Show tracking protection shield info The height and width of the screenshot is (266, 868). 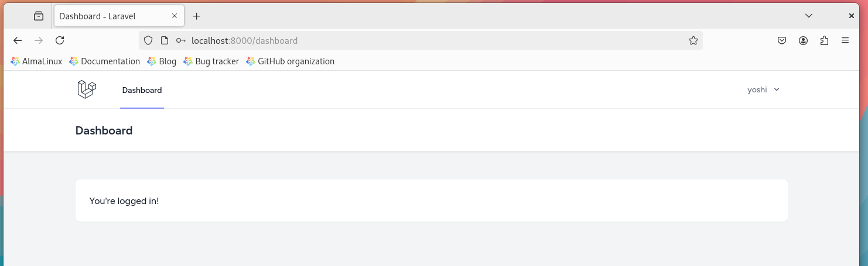coord(148,40)
